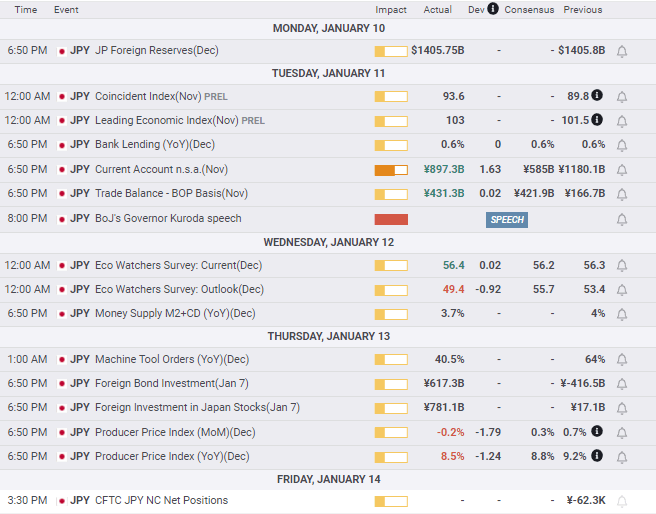Viewport: 656px width, 514px height.
Task: Select the Eco Watchers Survey: Outlook actual value 49.4
Action: click(x=453, y=290)
